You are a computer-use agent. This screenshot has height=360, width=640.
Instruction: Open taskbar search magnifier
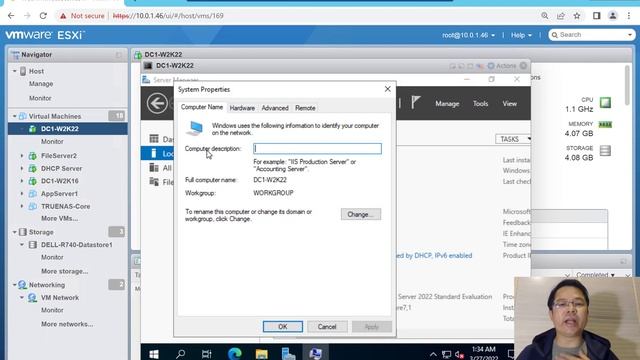click(x=180, y=353)
